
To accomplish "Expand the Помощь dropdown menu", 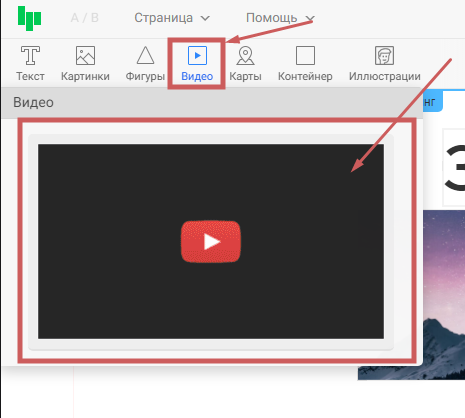I will (280, 18).
